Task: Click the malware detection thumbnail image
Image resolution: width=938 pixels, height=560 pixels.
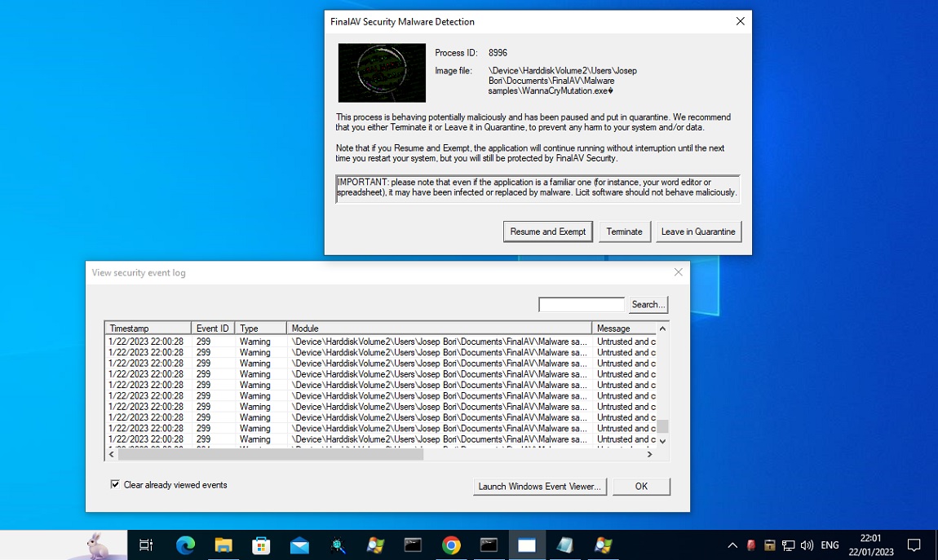Action: (382, 73)
